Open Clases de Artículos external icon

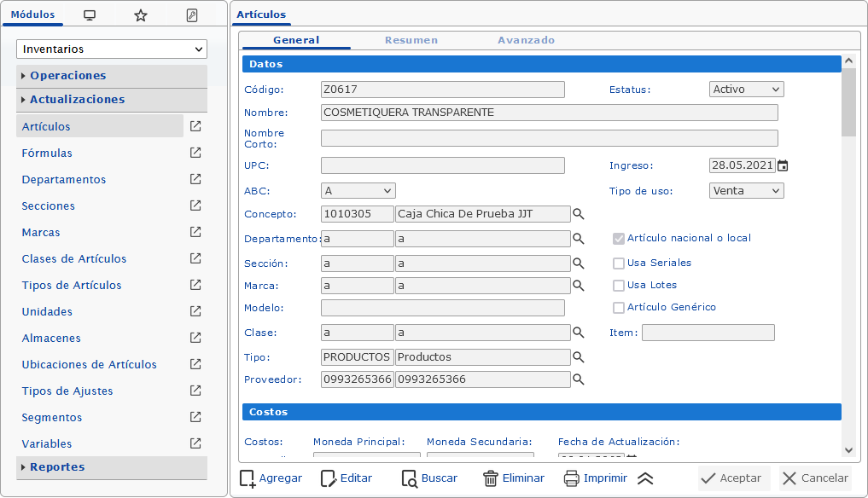pos(195,258)
